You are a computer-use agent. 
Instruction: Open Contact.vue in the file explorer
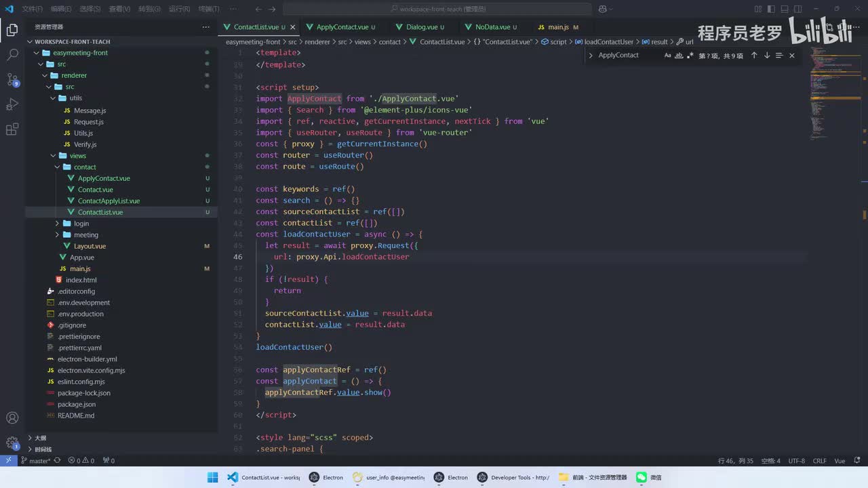click(x=95, y=190)
